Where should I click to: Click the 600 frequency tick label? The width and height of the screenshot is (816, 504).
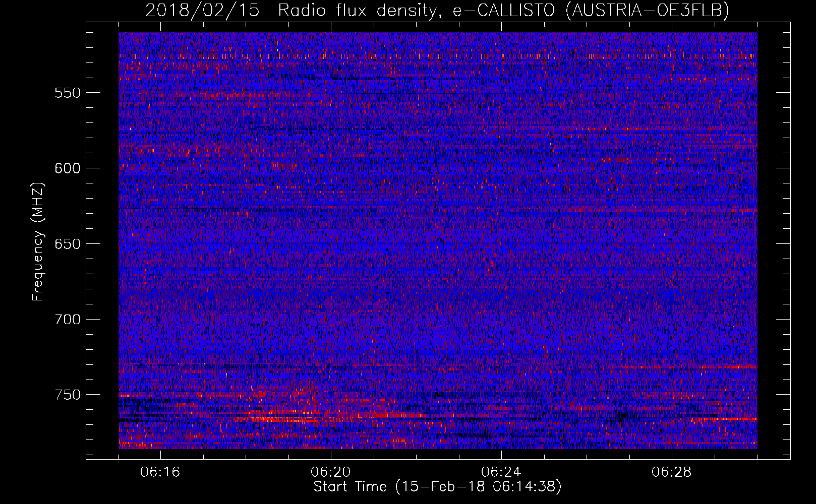[68, 168]
